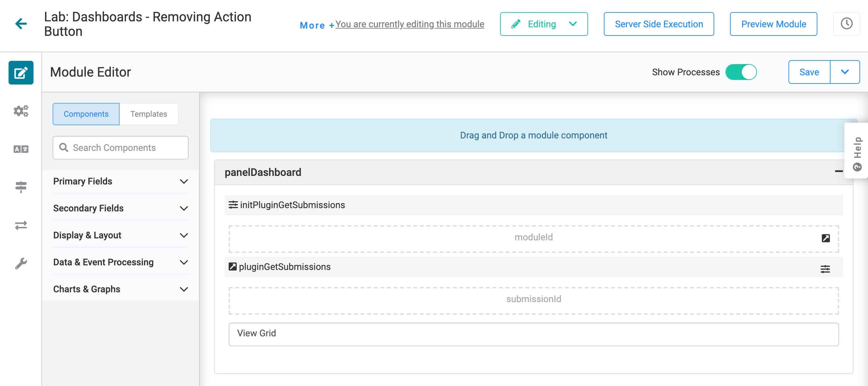The image size is (868, 386).
Task: Open the revision history clock icon
Action: (846, 24)
